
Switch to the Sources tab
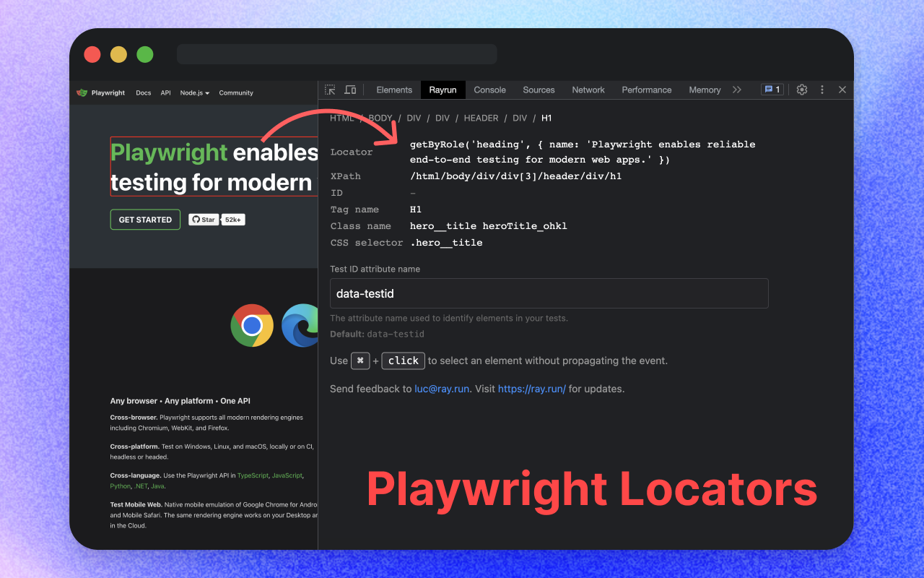coord(539,90)
